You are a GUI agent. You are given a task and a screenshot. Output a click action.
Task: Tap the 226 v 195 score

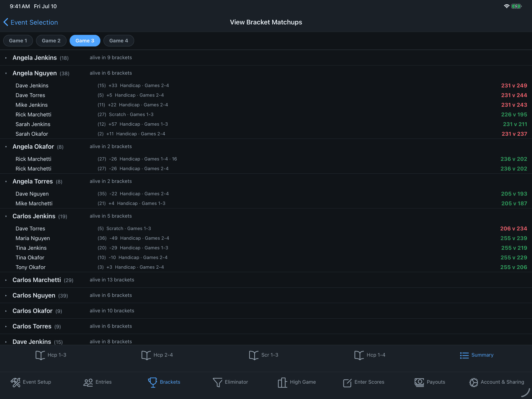pos(514,115)
